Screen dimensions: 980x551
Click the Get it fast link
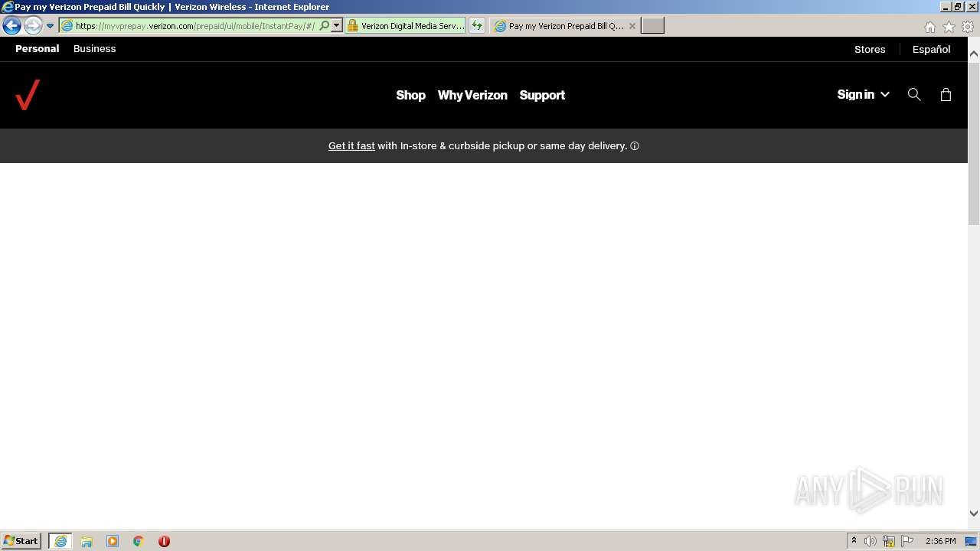(x=351, y=145)
